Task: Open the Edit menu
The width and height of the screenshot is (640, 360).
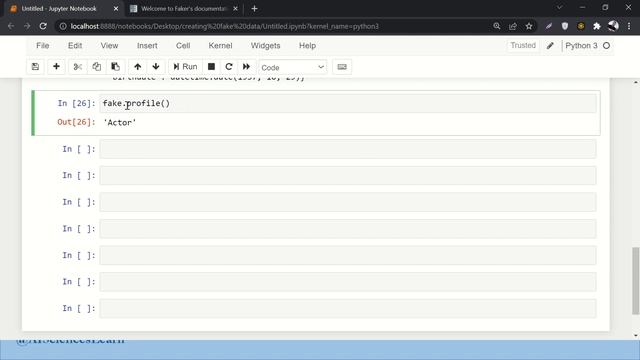Action: [75, 46]
